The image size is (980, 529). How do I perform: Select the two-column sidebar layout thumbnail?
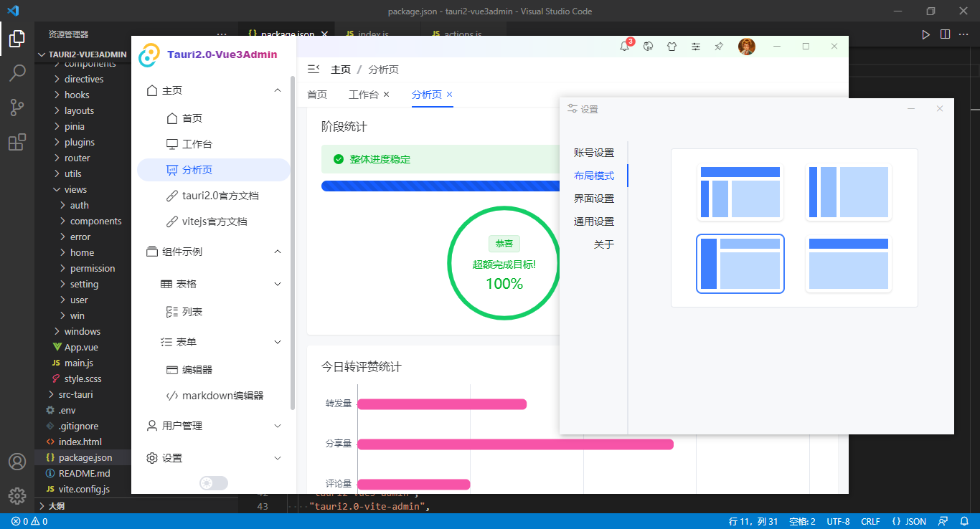tap(849, 192)
